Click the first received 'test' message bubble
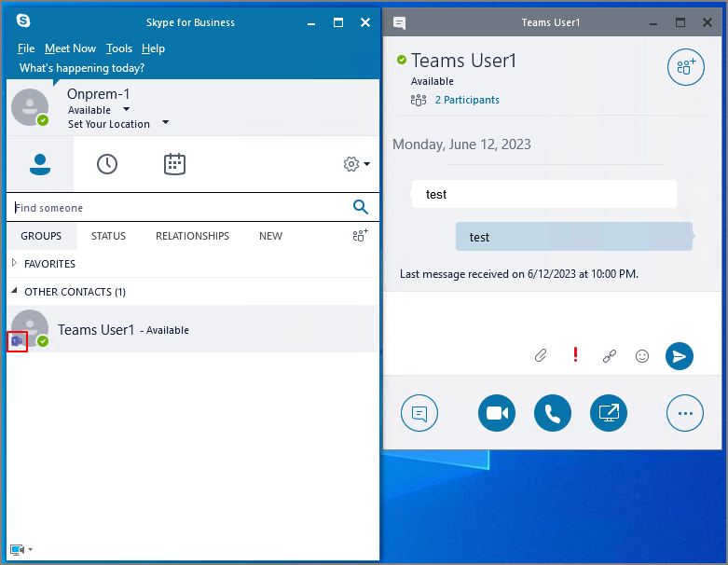The image size is (728, 565). click(543, 194)
